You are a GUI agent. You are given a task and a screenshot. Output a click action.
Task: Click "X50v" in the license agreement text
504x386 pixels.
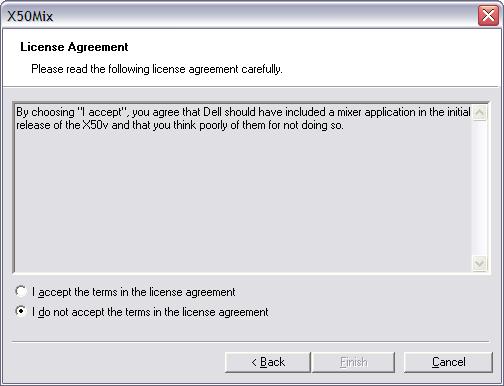coord(95,125)
